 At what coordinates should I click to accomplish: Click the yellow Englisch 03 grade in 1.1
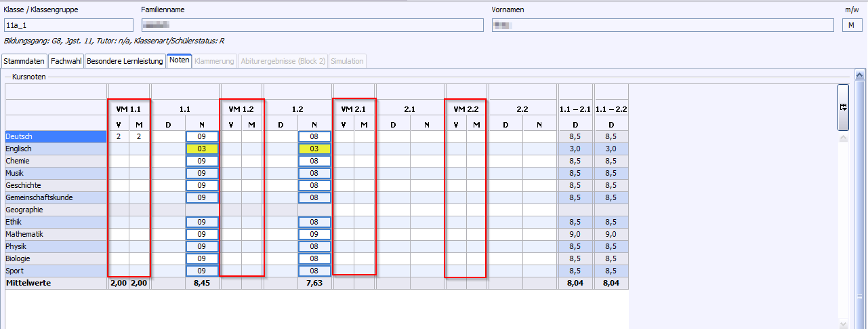pos(202,149)
